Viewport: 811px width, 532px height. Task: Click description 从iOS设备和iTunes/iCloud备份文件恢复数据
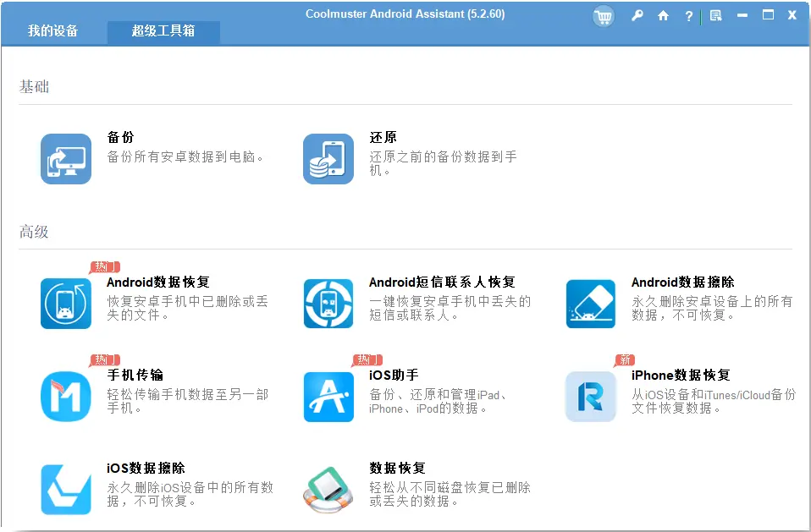pyautogui.click(x=714, y=401)
